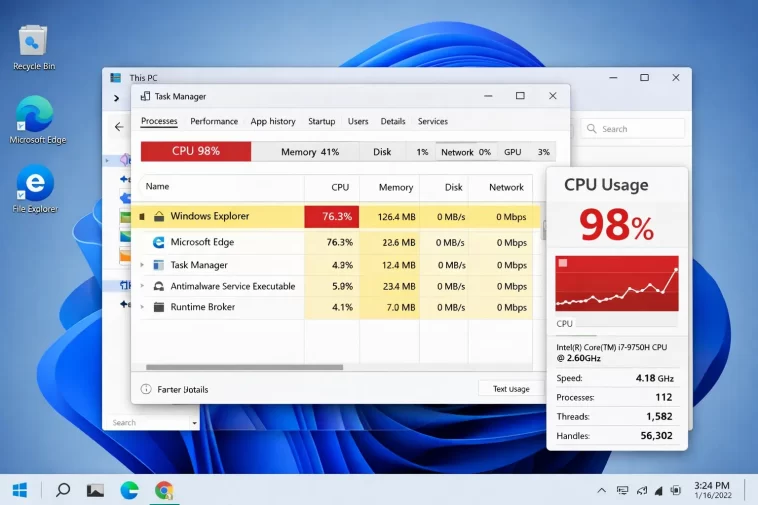Click the Windows Explorer process icon
Viewport: 758px width, 505px height.
click(x=159, y=216)
